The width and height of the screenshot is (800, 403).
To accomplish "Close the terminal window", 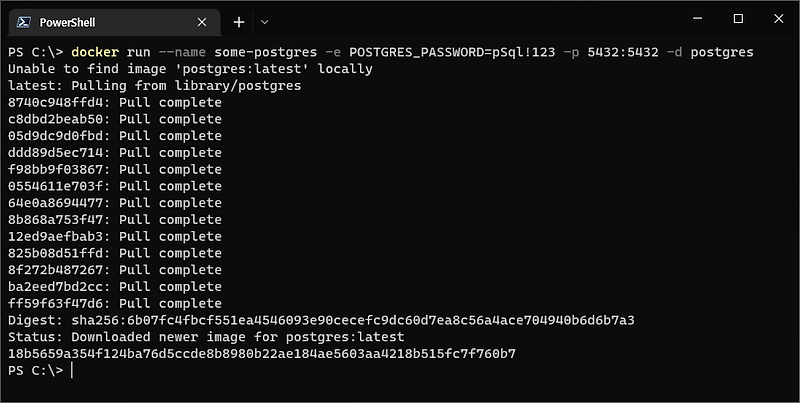I will pyautogui.click(x=779, y=19).
